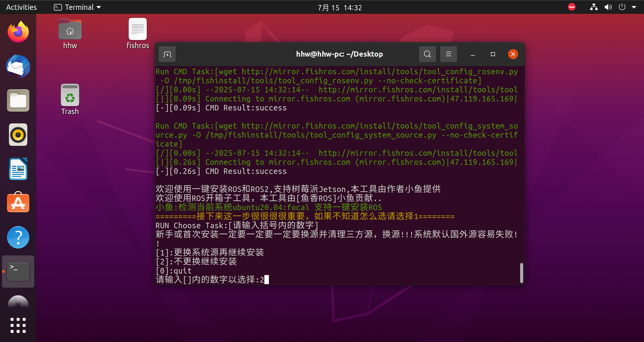
Task: Open the terminal search tool
Action: point(427,54)
